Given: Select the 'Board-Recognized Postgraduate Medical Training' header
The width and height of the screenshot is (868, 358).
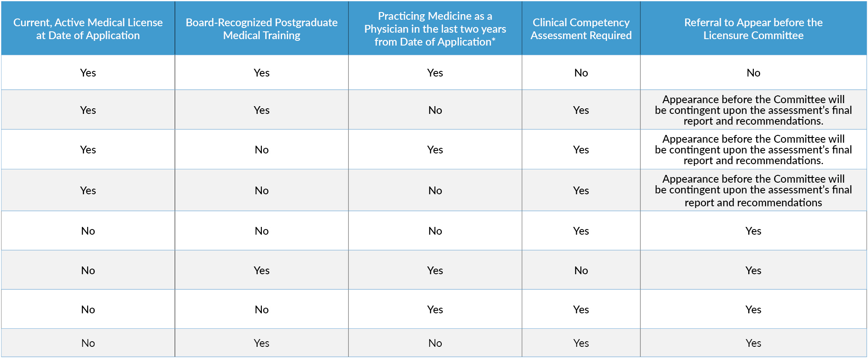Looking at the screenshot, I should click(261, 29).
